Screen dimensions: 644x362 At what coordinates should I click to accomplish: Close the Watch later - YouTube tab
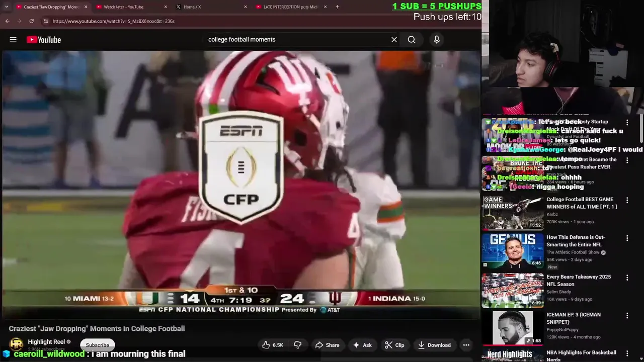tap(166, 7)
